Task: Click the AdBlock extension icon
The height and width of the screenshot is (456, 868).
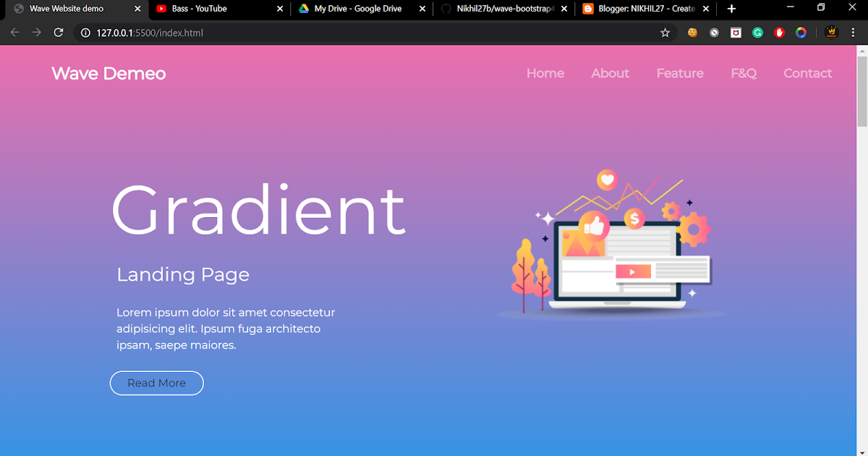Action: click(x=779, y=33)
